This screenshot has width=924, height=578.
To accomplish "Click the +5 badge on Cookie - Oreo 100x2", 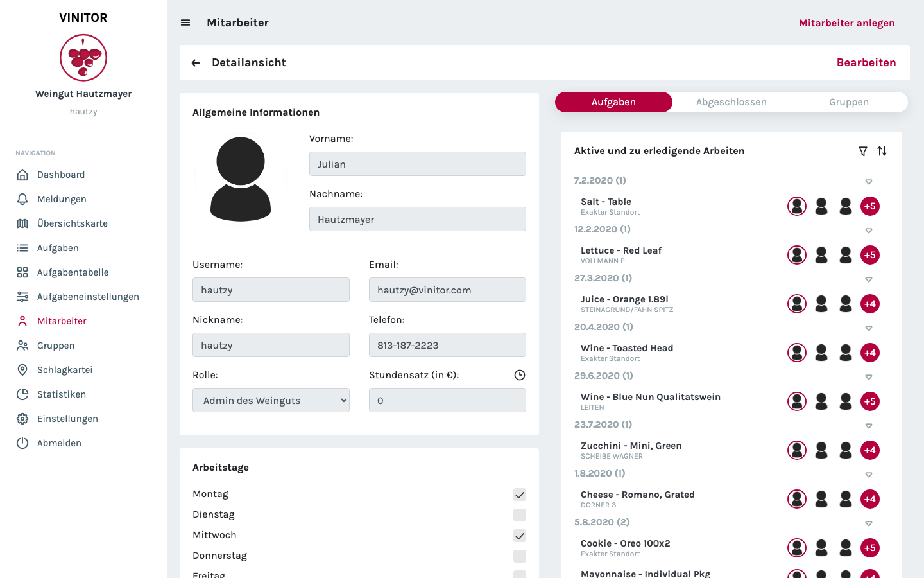I will tap(870, 548).
